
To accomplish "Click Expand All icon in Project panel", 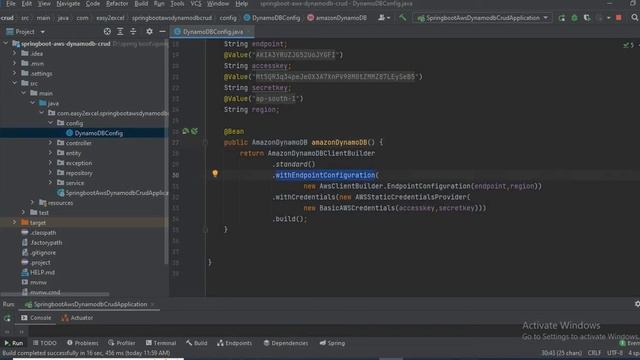I will [120, 31].
